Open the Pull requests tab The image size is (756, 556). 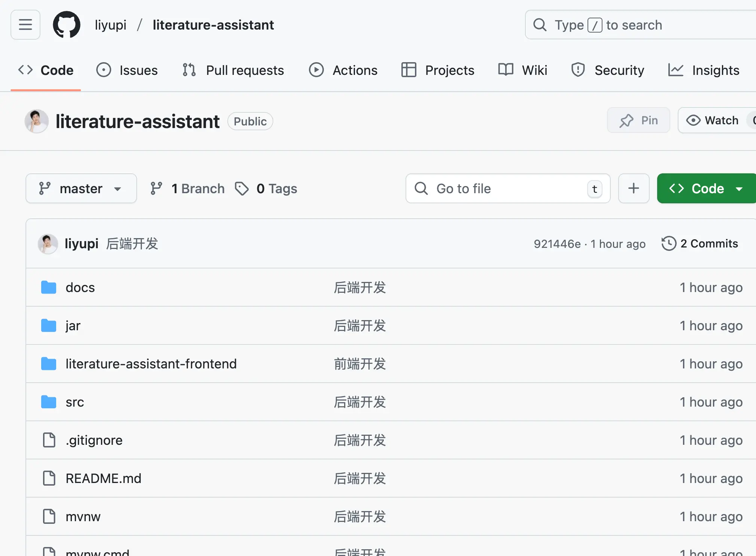pos(233,70)
